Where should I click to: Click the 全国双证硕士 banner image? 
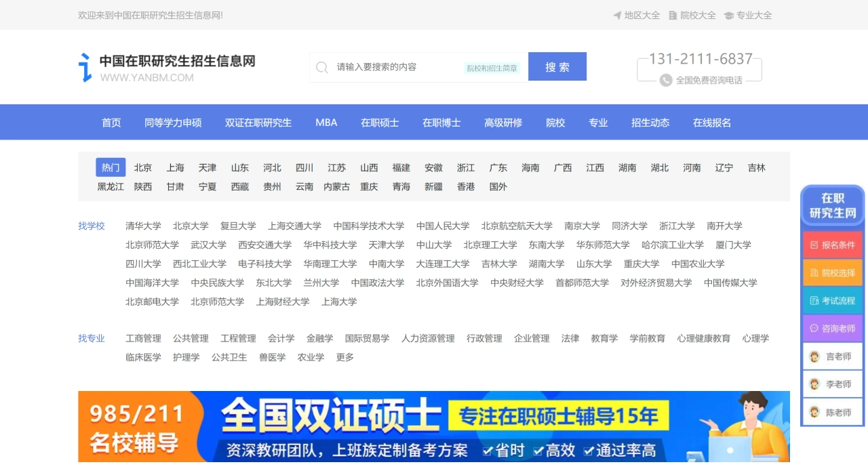[434, 427]
